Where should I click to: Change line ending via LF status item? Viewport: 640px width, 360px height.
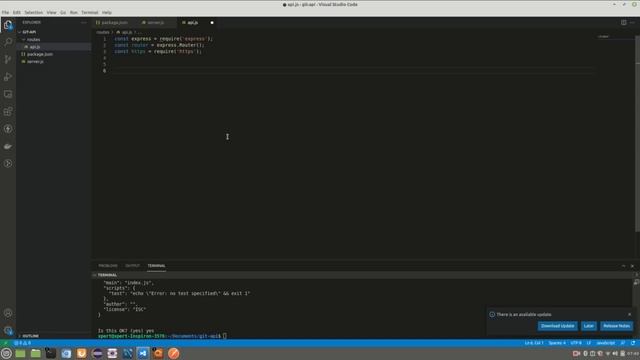point(589,343)
